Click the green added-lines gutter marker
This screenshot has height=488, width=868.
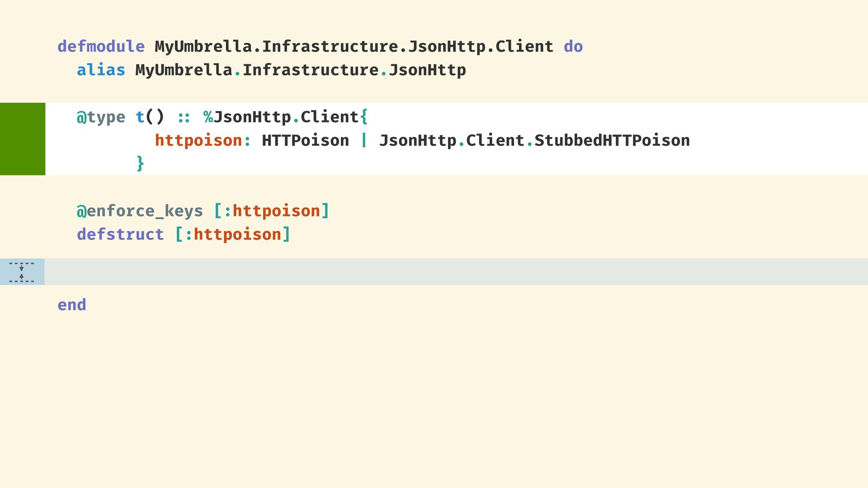pyautogui.click(x=23, y=139)
